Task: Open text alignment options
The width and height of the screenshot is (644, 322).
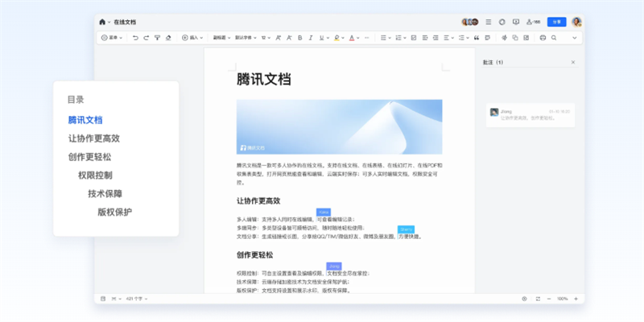Action: [x=448, y=38]
